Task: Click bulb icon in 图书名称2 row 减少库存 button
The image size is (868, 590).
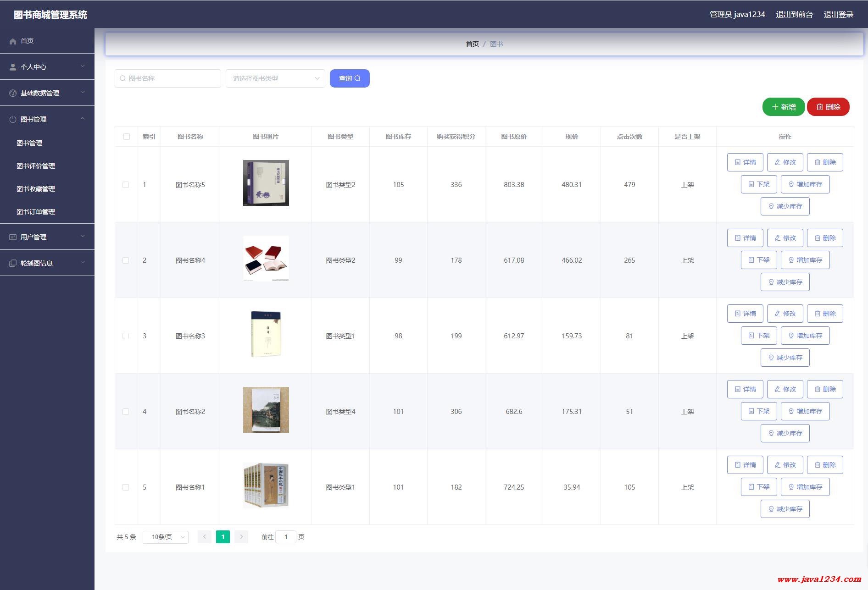Action: point(771,433)
